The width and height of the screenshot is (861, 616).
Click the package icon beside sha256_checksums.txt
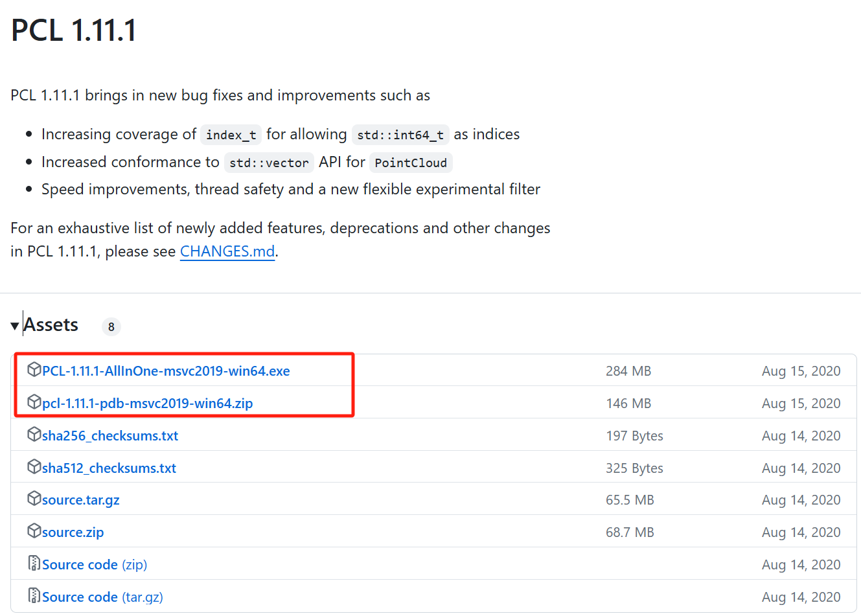tap(34, 435)
